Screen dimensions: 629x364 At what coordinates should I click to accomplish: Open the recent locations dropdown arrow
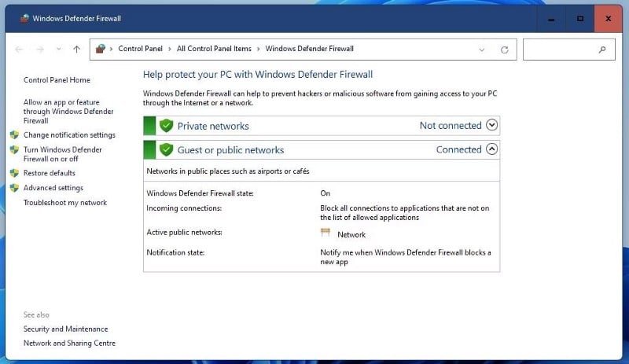(58, 49)
